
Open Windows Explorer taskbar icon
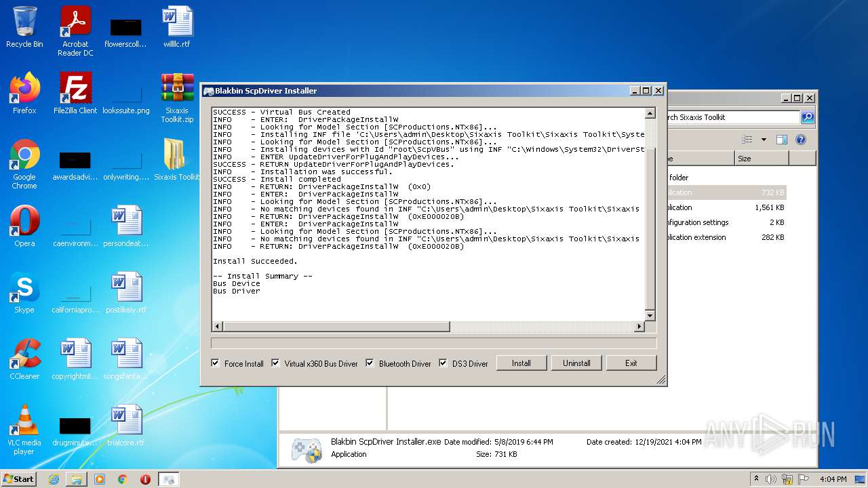pyautogui.click(x=77, y=479)
